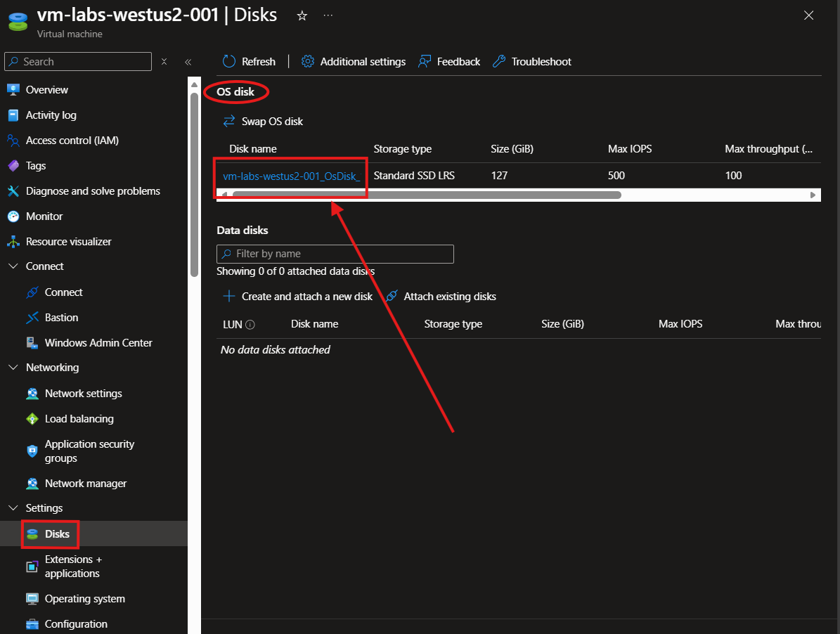This screenshot has width=840, height=634.
Task: Click the Swap OS disk icon
Action: tap(229, 122)
